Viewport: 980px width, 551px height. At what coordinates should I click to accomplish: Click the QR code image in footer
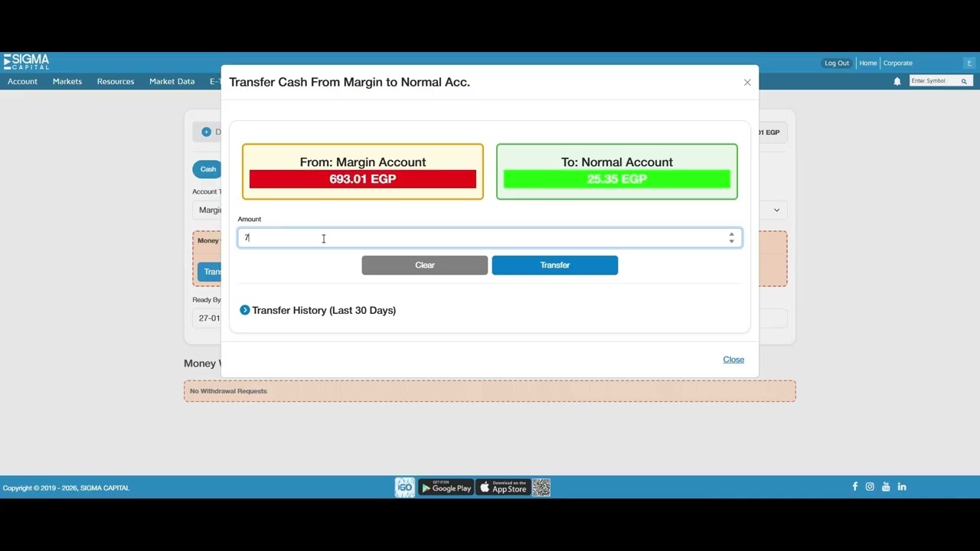coord(541,487)
